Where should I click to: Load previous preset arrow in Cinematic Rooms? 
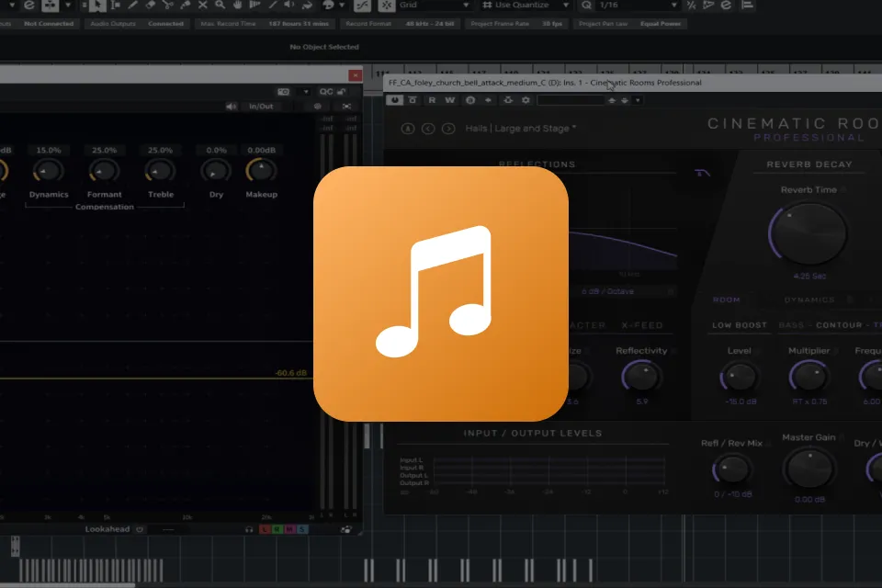pyautogui.click(x=428, y=129)
